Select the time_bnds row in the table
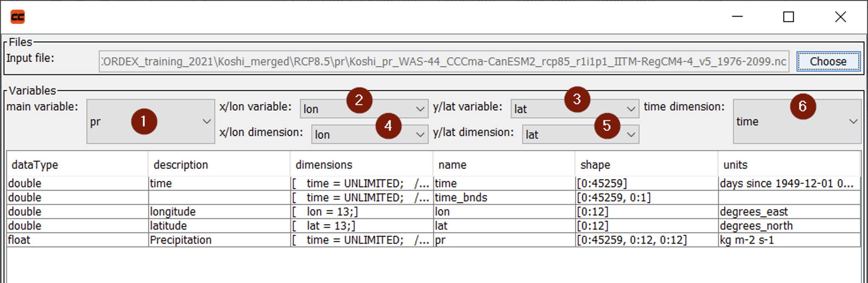868x283 pixels. (461, 198)
